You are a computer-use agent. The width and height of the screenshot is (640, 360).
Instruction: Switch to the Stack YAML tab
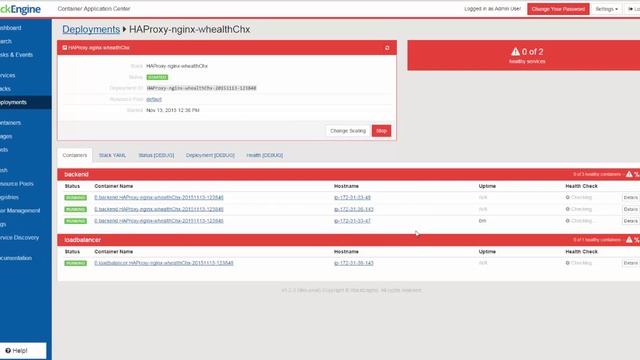pos(112,156)
